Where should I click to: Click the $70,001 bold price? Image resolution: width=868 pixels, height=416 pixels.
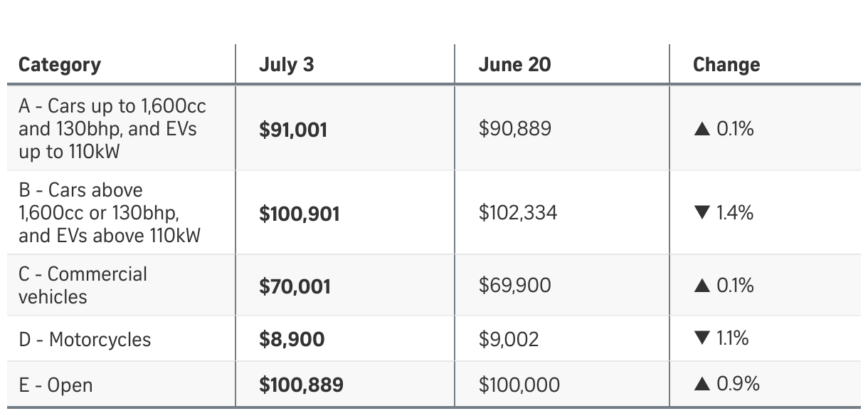tap(295, 286)
